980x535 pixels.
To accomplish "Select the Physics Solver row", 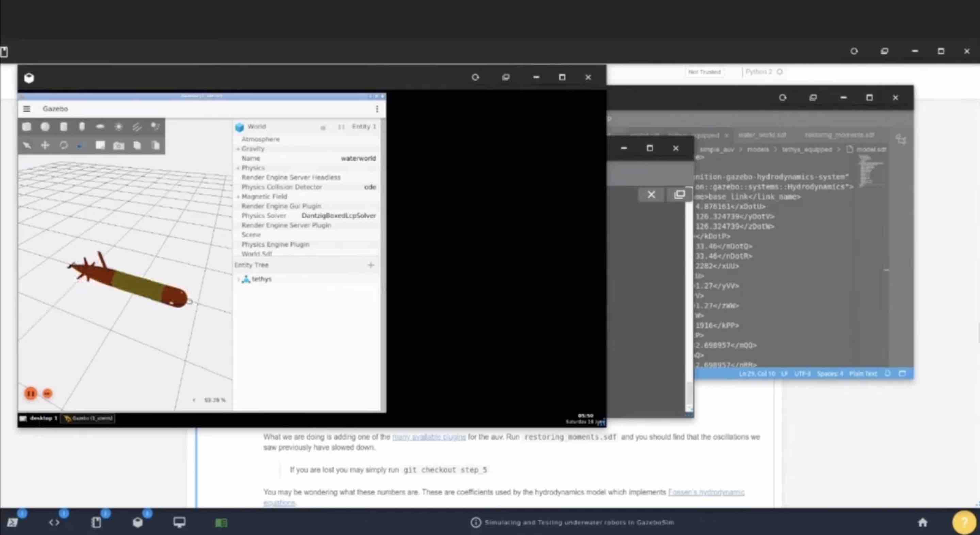I will coord(307,216).
